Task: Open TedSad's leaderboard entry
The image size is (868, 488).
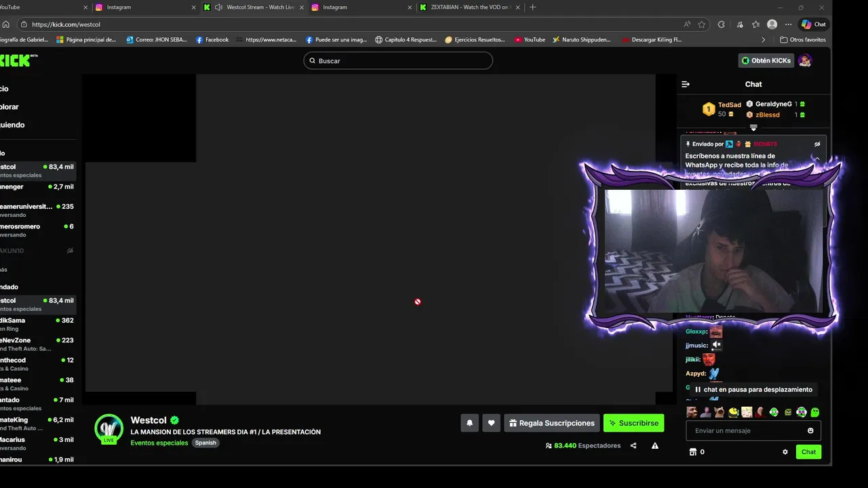Action: [x=721, y=109]
